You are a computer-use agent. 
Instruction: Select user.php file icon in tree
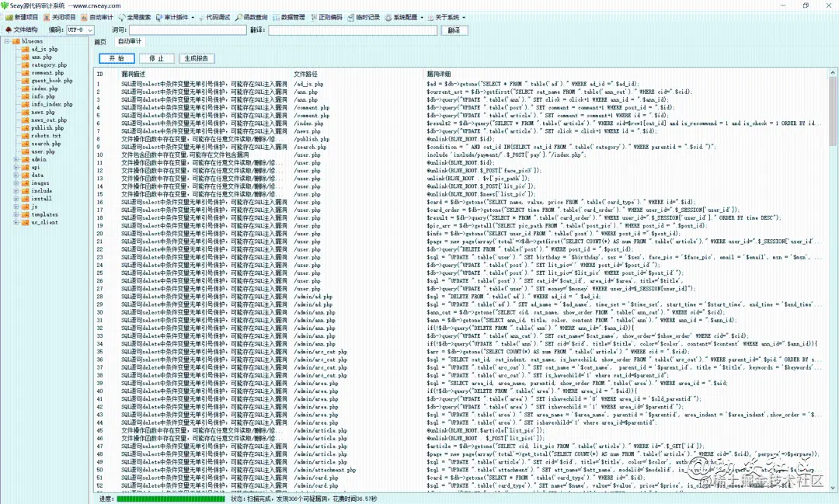25,152
